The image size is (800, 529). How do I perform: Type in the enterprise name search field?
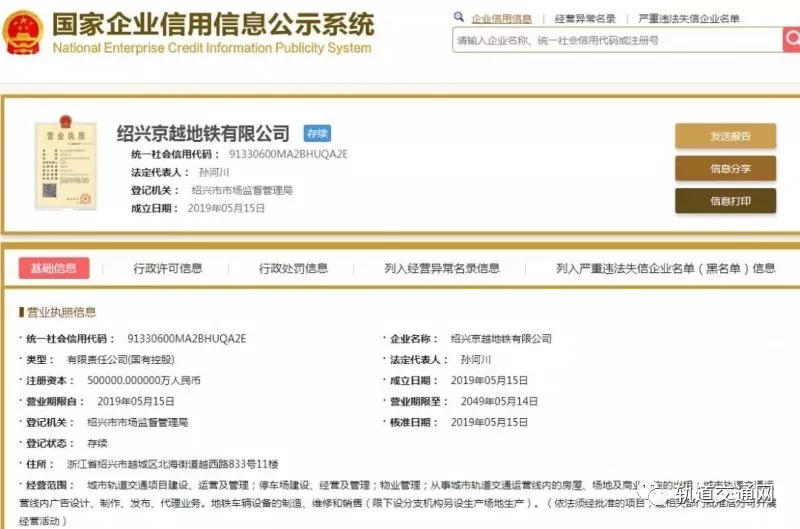[x=615, y=40]
